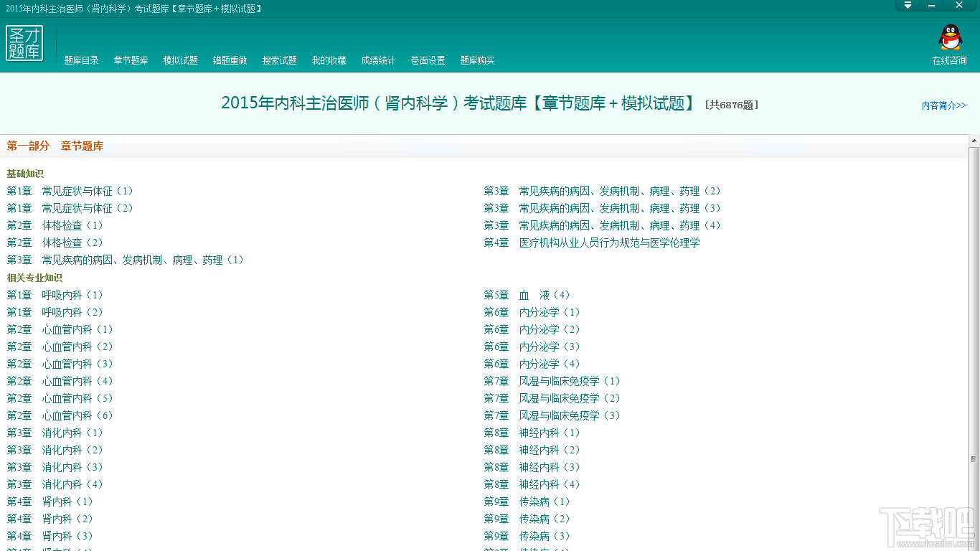Open 第4章 肾内科（1） chapter
980x551 pixels.
50,501
